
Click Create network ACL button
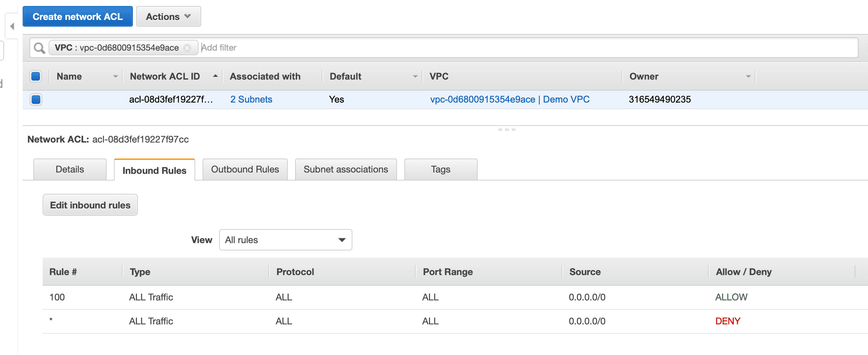pyautogui.click(x=78, y=17)
